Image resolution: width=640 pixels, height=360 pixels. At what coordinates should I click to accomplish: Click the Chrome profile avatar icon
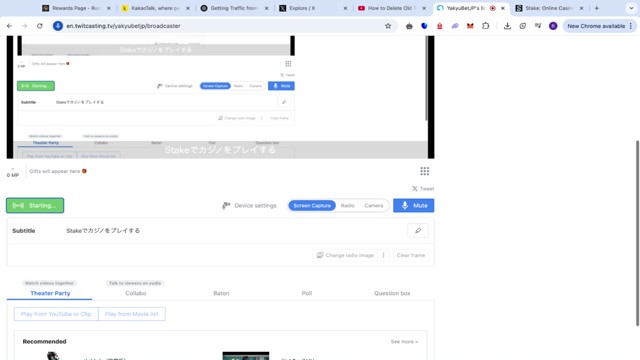(553, 26)
